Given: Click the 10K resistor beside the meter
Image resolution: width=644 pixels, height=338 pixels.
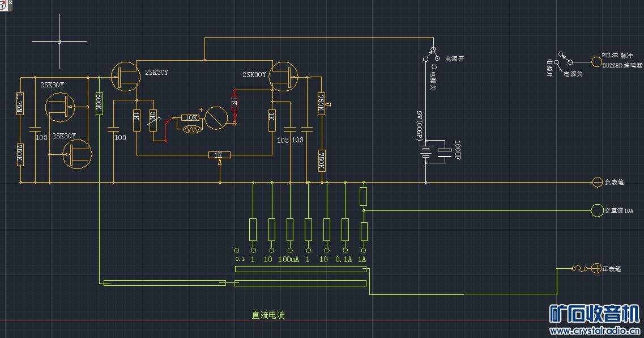Looking at the screenshot, I should click(x=191, y=118).
